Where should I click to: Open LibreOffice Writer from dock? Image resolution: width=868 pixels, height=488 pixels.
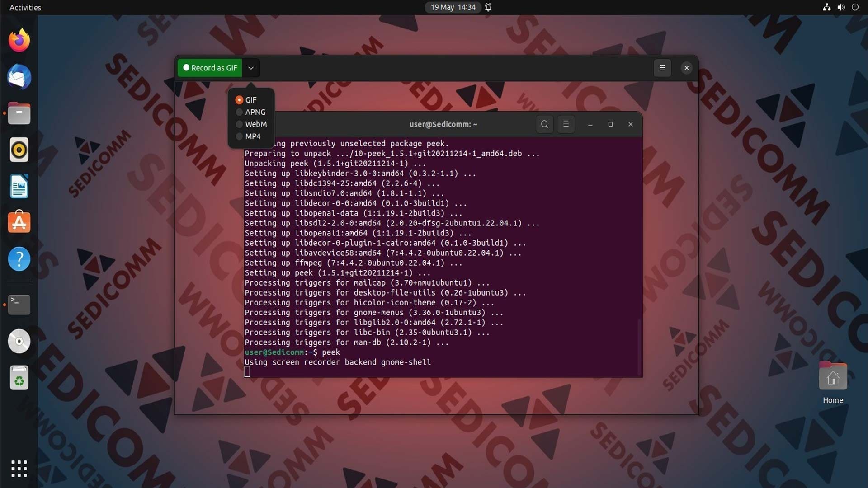pyautogui.click(x=19, y=186)
